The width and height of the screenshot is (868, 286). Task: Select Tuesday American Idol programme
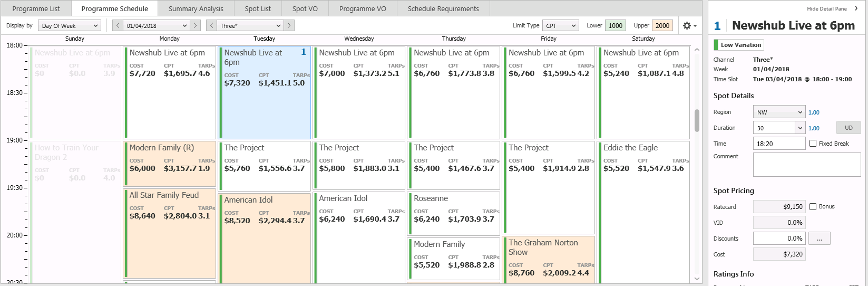click(264, 238)
